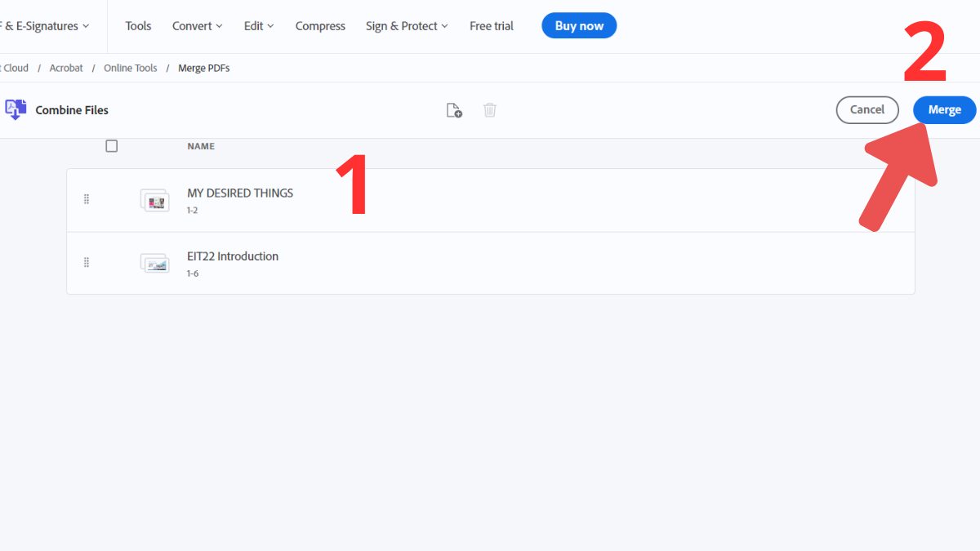Click the MY DESIRED THINGS page thumbnail
The width and height of the screenshot is (980, 551).
[154, 198]
